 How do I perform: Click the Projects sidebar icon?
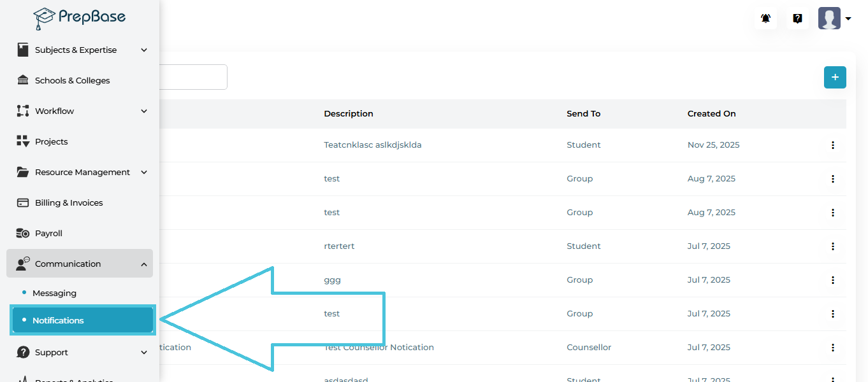click(23, 141)
